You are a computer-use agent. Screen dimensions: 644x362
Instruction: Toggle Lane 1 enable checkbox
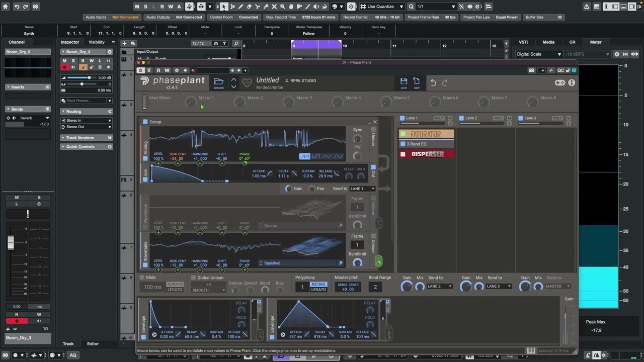(x=402, y=118)
